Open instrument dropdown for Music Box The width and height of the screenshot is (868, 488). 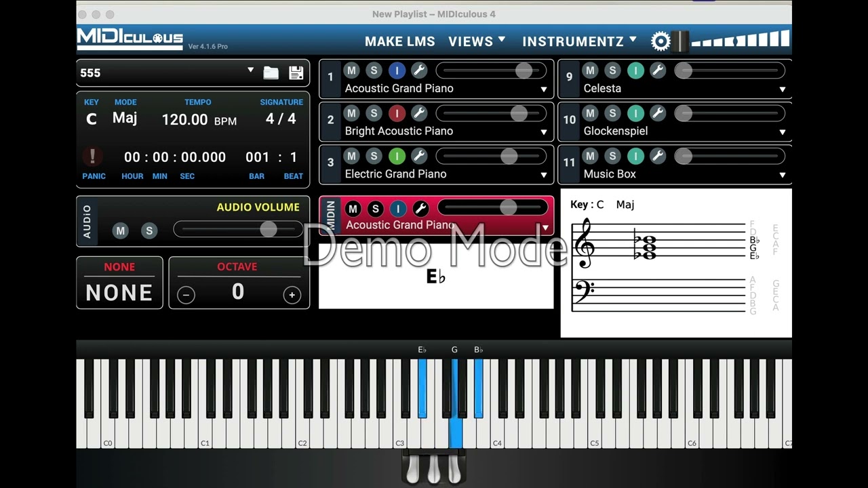tap(783, 175)
